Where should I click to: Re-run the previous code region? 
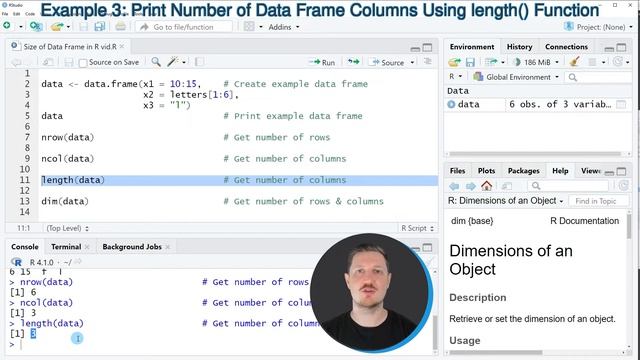coord(353,62)
